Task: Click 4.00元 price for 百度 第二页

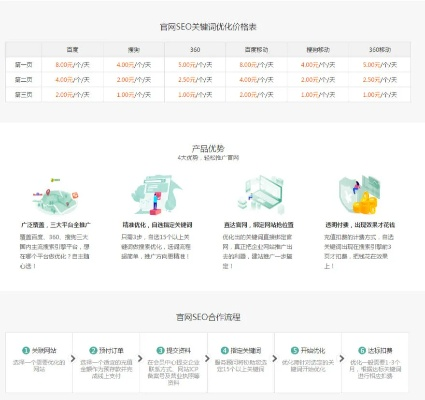Action: [64, 80]
